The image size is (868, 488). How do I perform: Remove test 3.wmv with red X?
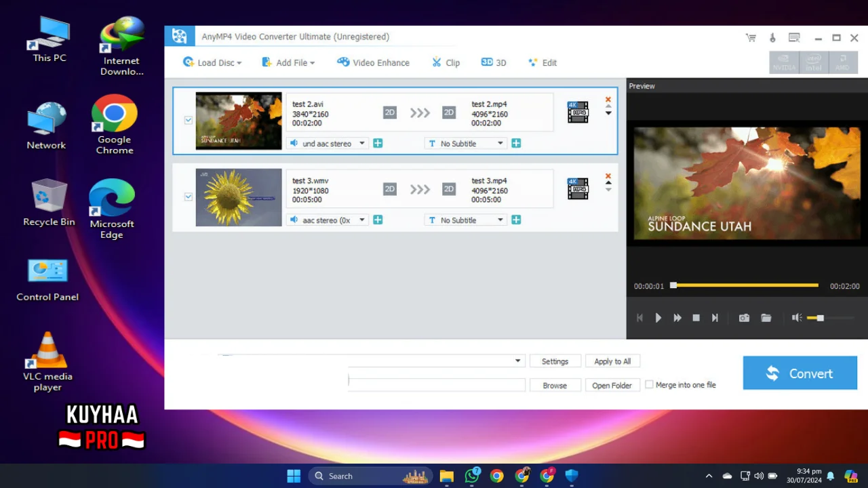click(x=608, y=176)
